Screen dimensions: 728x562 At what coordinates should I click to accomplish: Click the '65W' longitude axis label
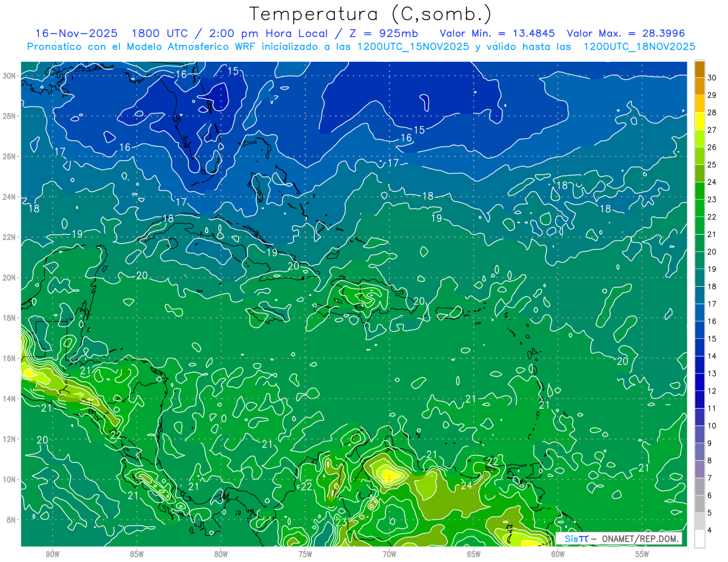tap(474, 554)
